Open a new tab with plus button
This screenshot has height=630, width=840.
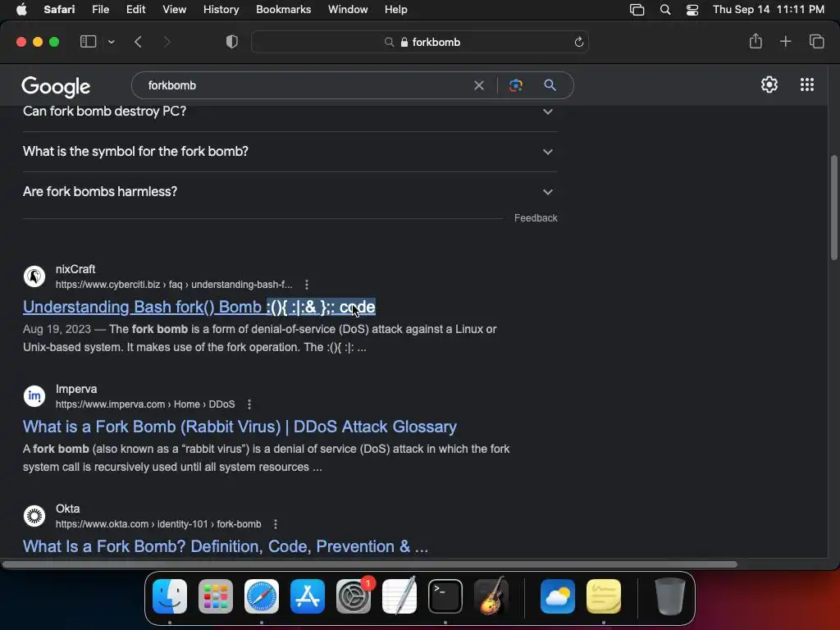785,41
